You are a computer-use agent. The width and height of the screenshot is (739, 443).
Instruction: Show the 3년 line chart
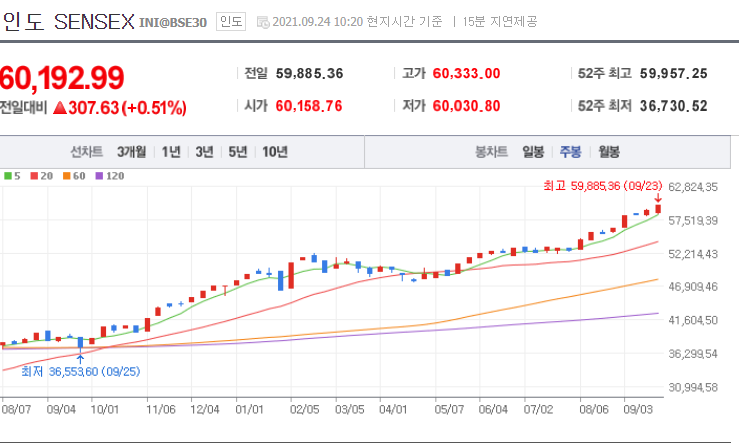click(204, 152)
